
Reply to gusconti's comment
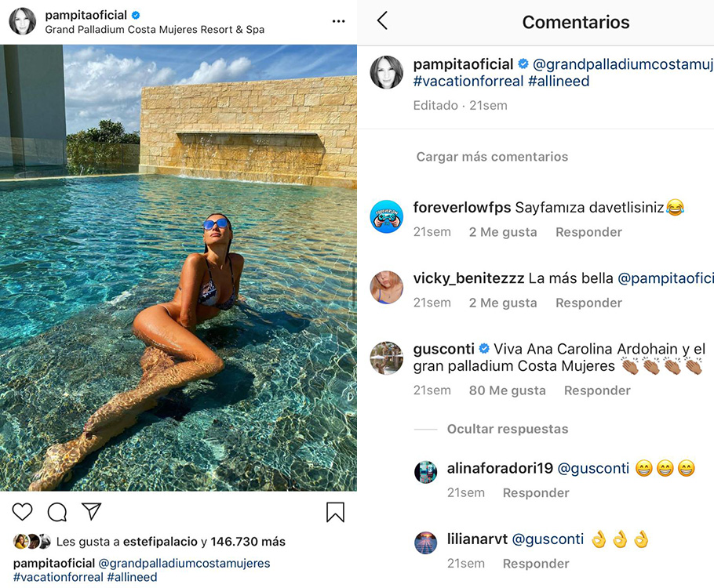(x=597, y=390)
